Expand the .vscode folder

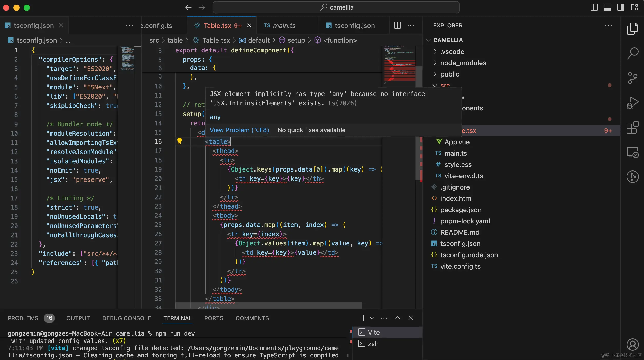452,52
